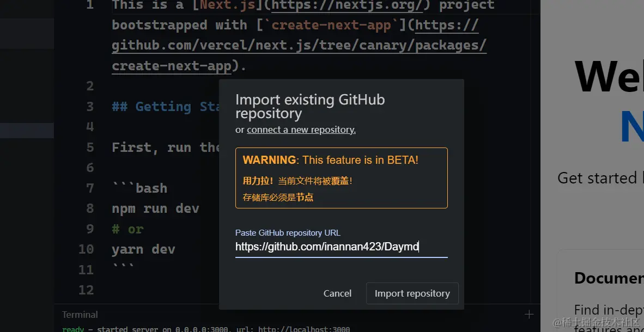Click the terminal 'ready - started server' output
Screen dimensions: 644x332
click(x=206, y=329)
